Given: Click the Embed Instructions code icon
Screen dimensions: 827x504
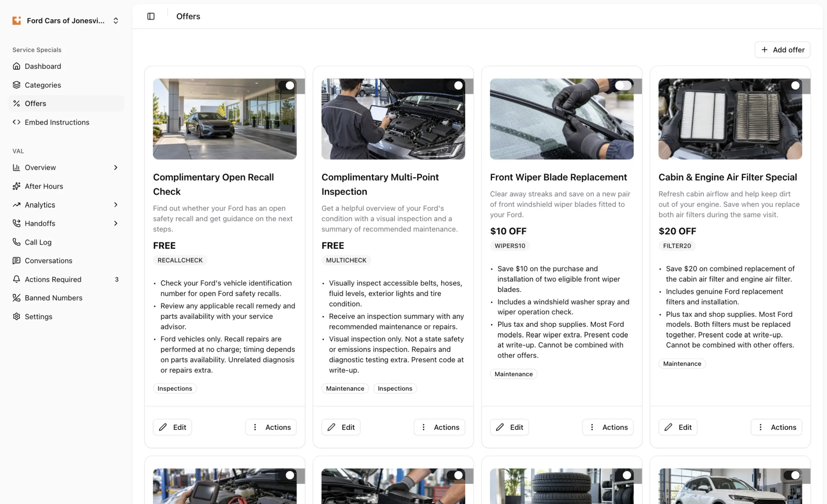Looking at the screenshot, I should [x=17, y=122].
